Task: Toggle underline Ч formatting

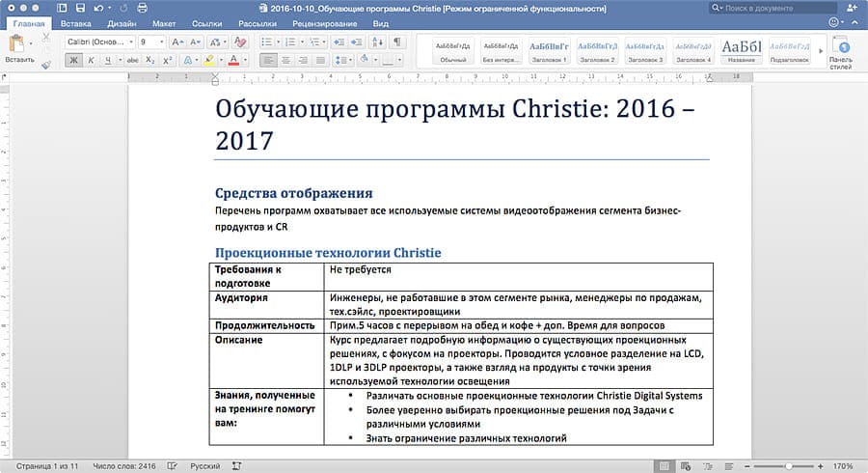Action: (108, 60)
